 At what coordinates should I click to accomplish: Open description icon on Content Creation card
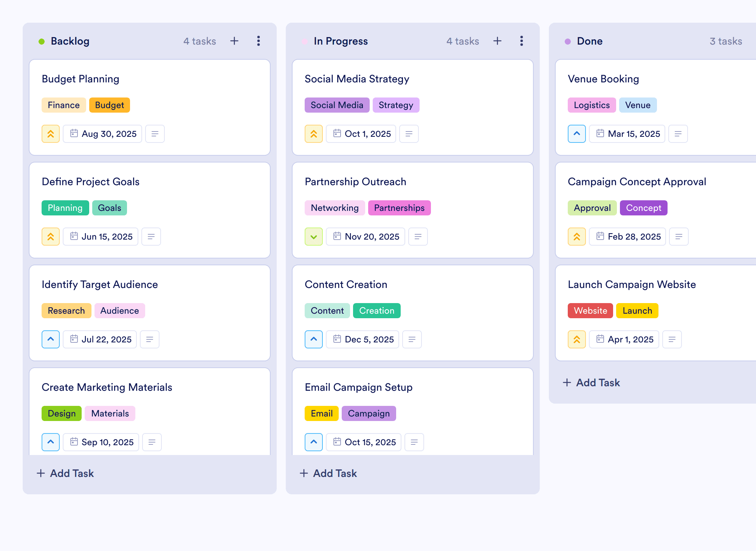click(x=412, y=339)
